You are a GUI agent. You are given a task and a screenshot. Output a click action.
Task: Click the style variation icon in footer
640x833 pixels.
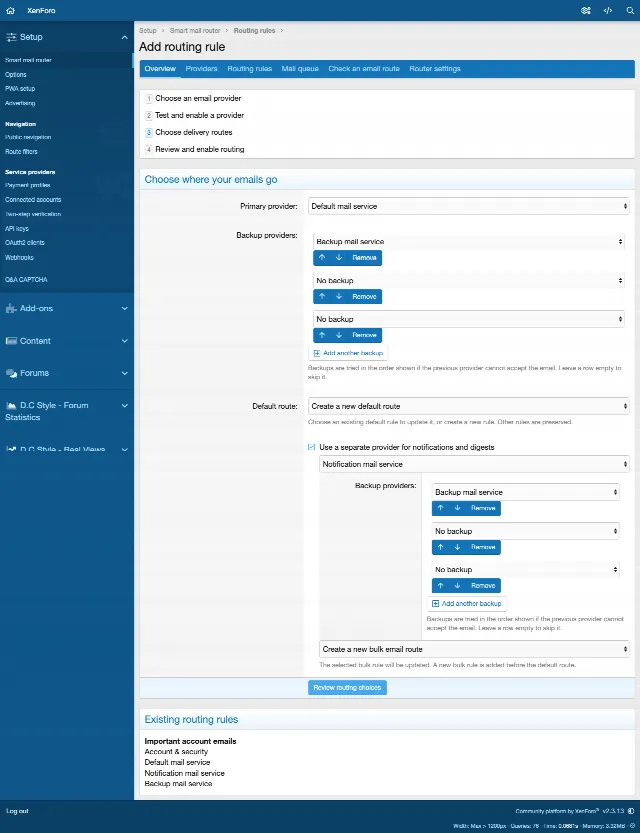coord(631,811)
